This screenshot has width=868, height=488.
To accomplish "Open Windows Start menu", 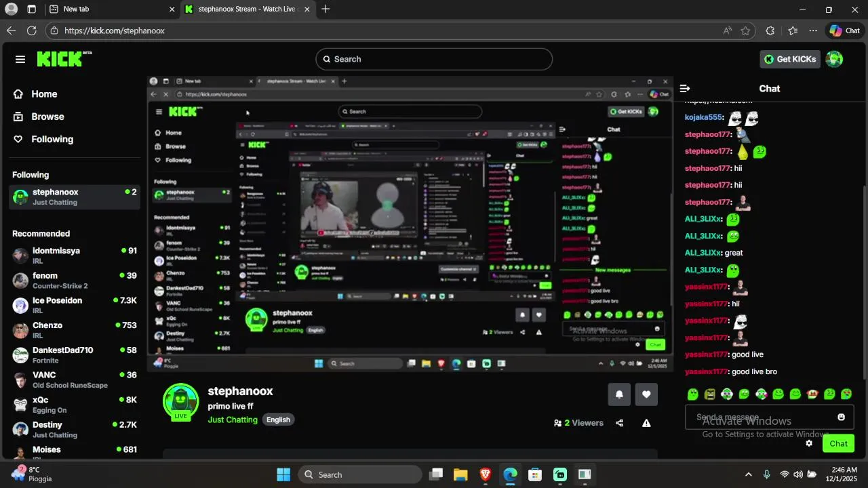I will click(283, 474).
